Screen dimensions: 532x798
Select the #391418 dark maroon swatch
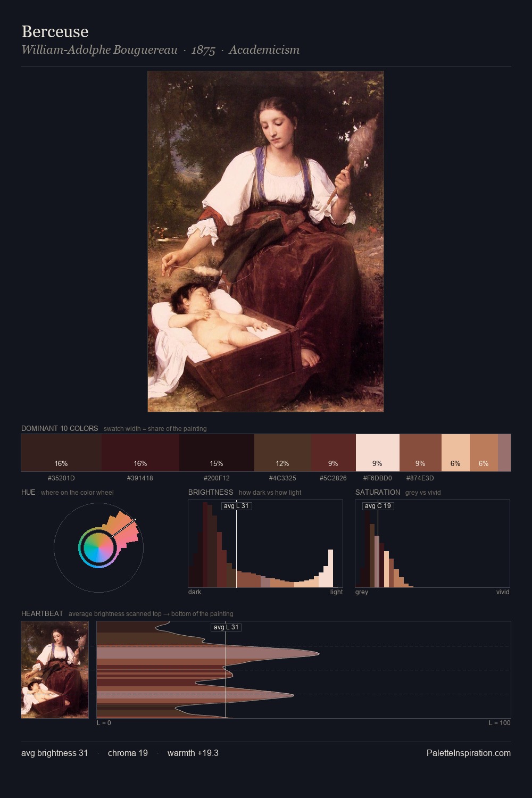(140, 453)
